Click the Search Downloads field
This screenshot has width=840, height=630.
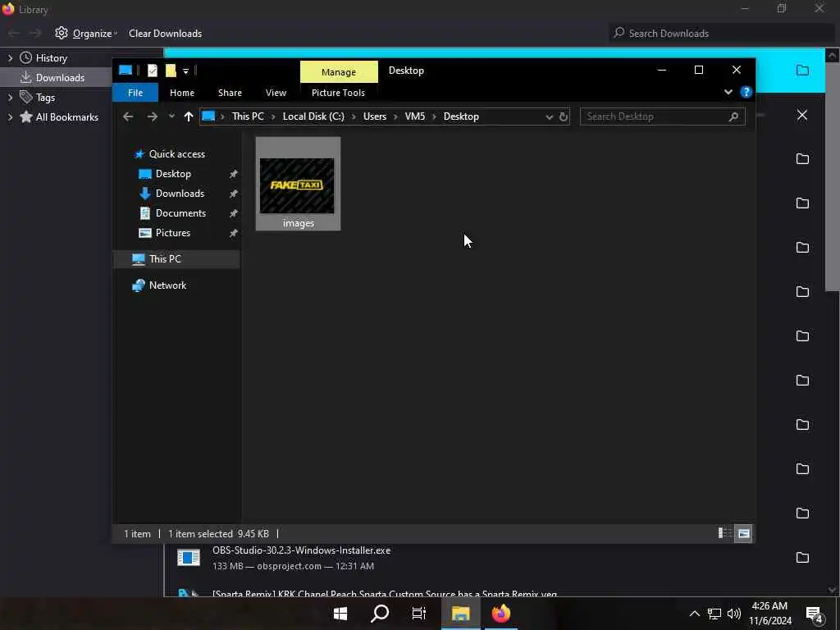(720, 33)
